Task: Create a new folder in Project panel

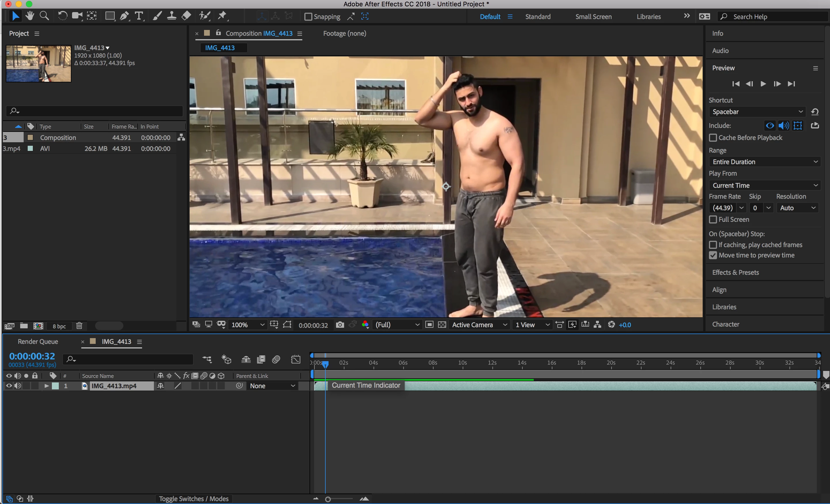Action: pos(24,325)
